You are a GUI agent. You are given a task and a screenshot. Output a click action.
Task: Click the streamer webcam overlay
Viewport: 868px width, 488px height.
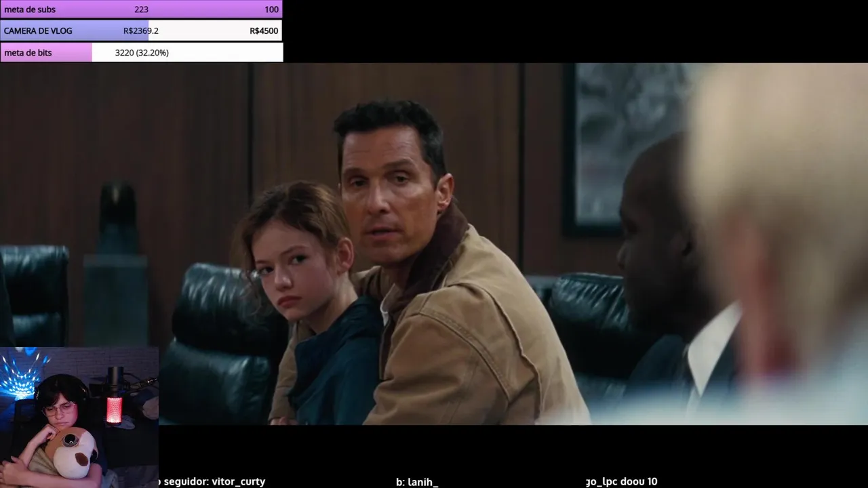click(79, 418)
